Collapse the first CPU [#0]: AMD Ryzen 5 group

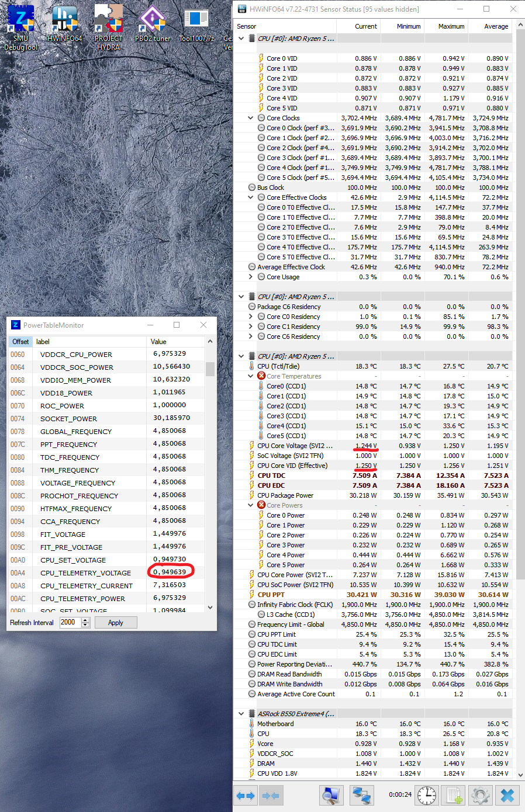[241, 39]
